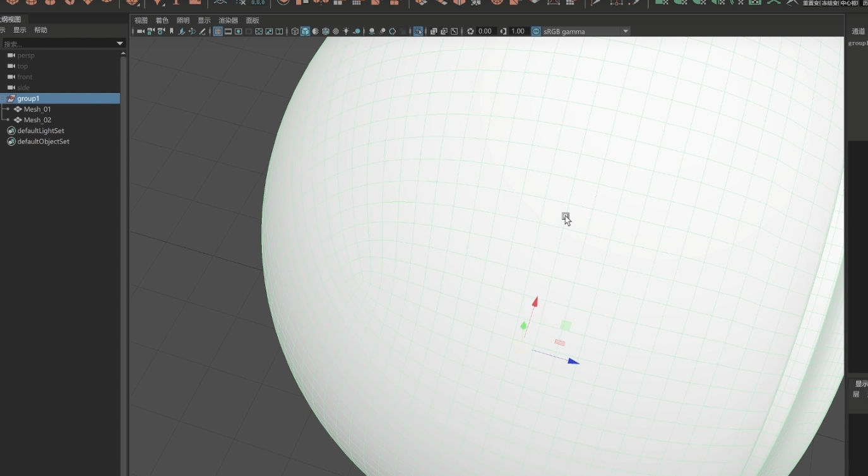Open the outliner search options arrow
Screen dimensions: 868x476
click(x=120, y=44)
